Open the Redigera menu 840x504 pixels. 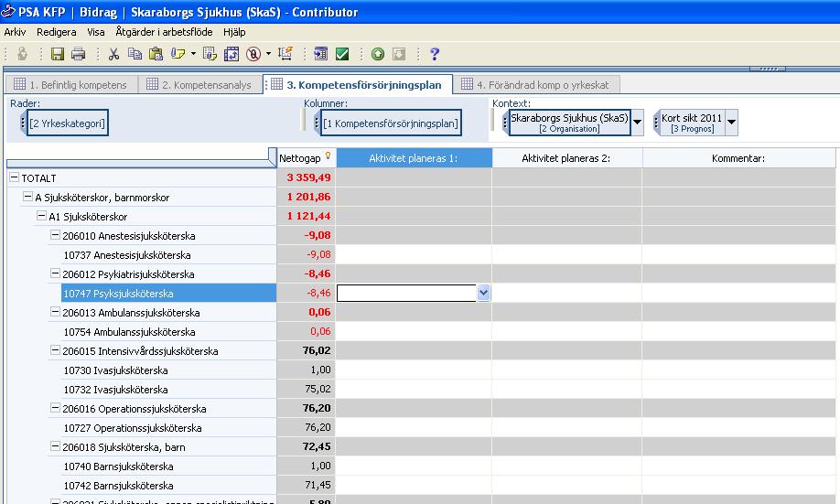pos(56,32)
